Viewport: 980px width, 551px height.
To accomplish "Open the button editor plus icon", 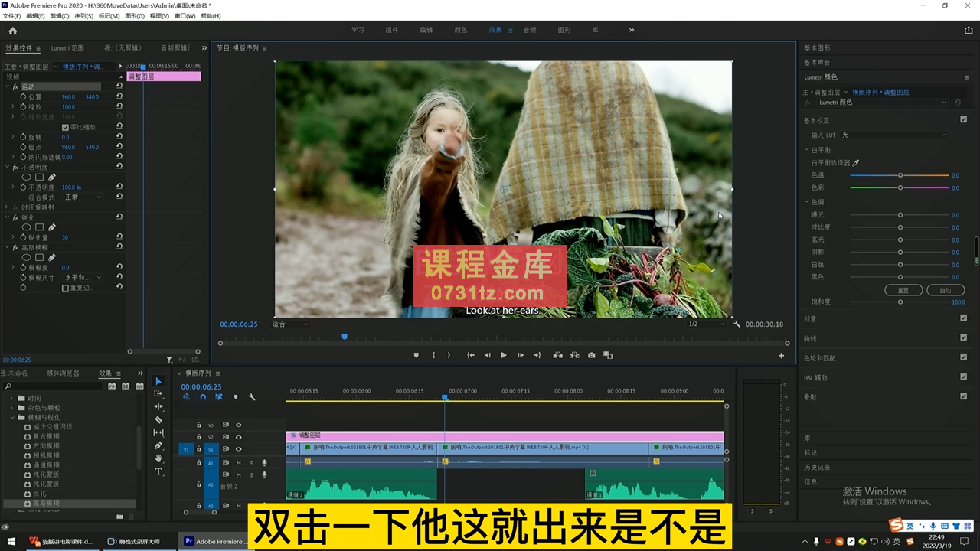I will (782, 355).
